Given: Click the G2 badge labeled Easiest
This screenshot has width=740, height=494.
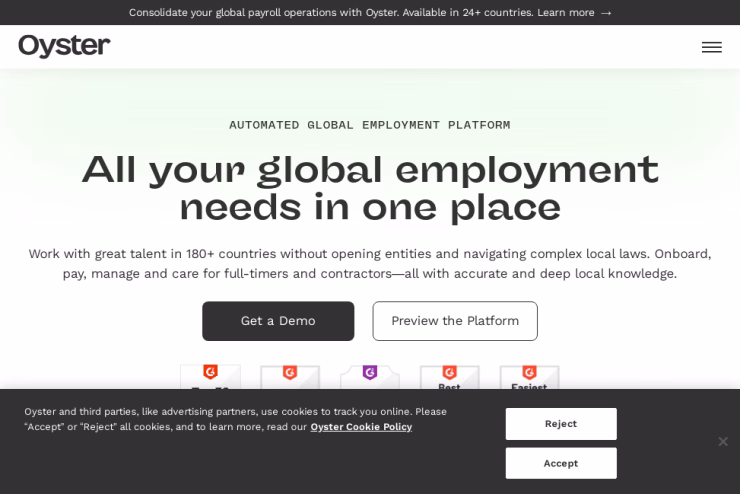Looking at the screenshot, I should pos(530,377).
